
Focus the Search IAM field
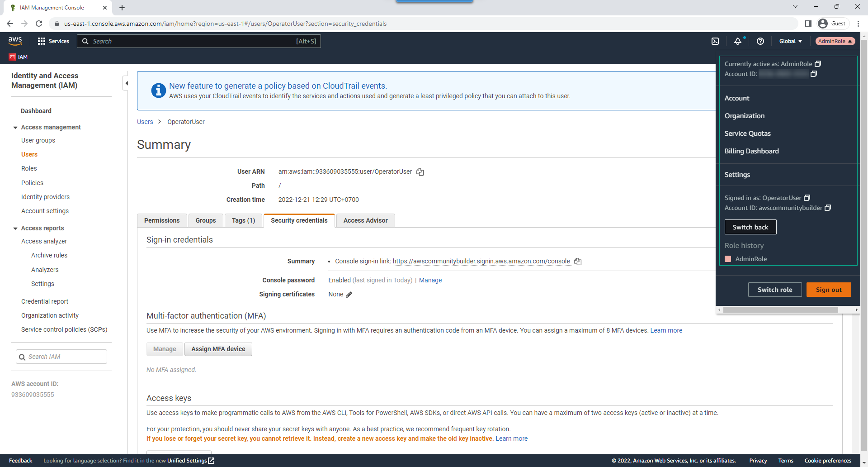click(61, 357)
